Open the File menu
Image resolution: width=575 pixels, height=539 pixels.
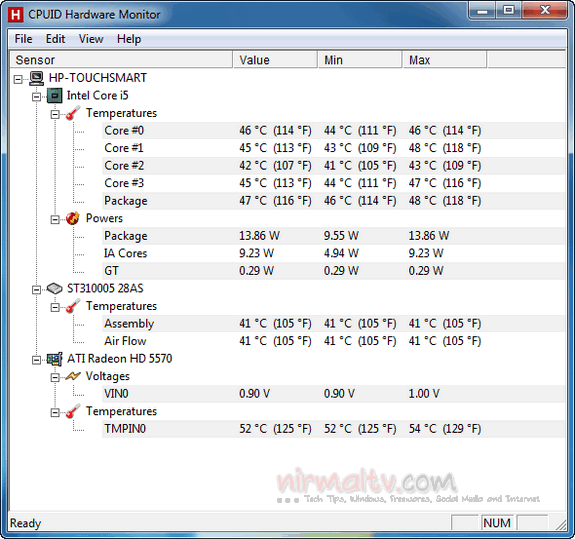point(23,39)
